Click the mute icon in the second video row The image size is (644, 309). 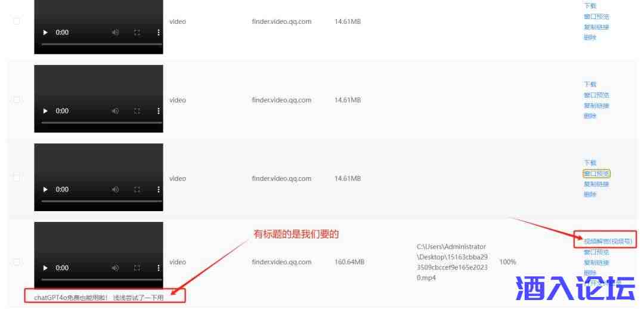(116, 111)
